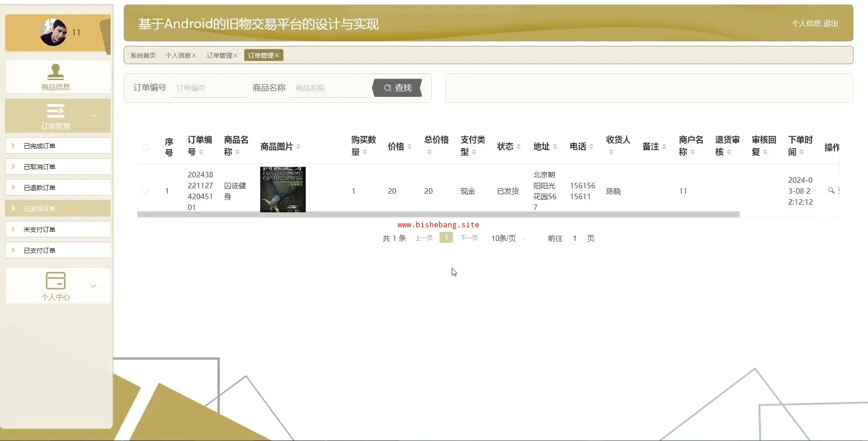Open the 已完成订单 submenu item
The image size is (868, 441).
point(58,146)
